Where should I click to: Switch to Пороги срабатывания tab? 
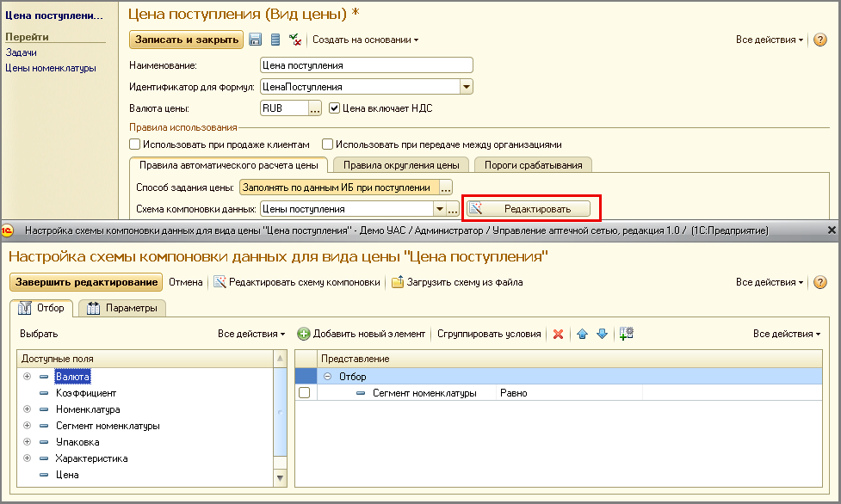(x=533, y=165)
